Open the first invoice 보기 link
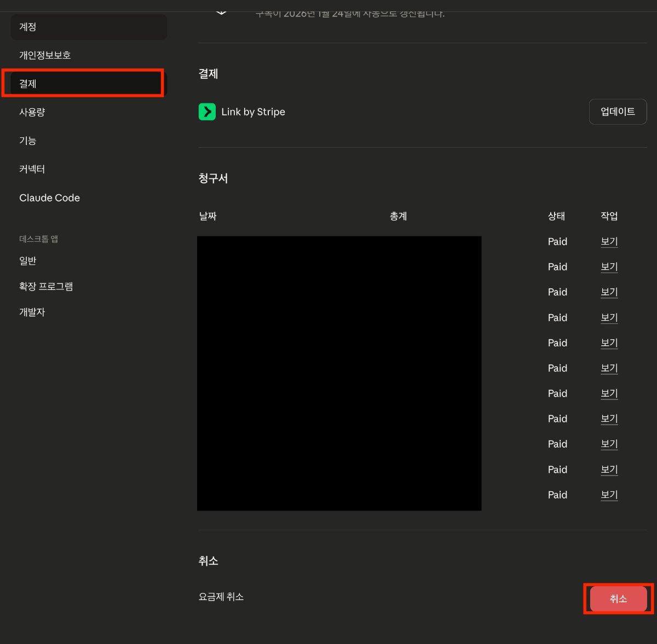657x644 pixels. 609,242
